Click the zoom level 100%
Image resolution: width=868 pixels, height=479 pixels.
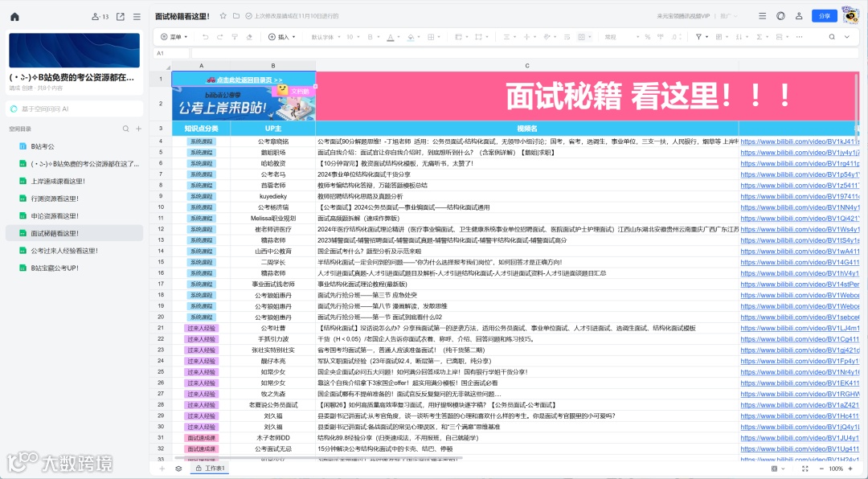(836, 469)
